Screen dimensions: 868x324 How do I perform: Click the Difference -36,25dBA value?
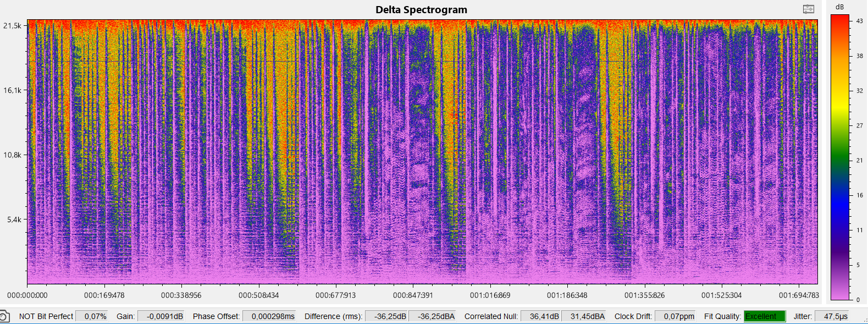tap(433, 316)
